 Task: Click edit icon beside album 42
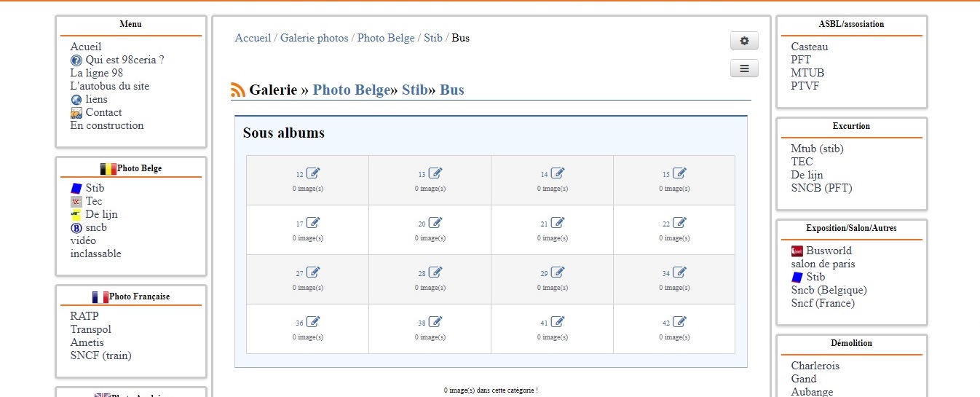pos(679,322)
